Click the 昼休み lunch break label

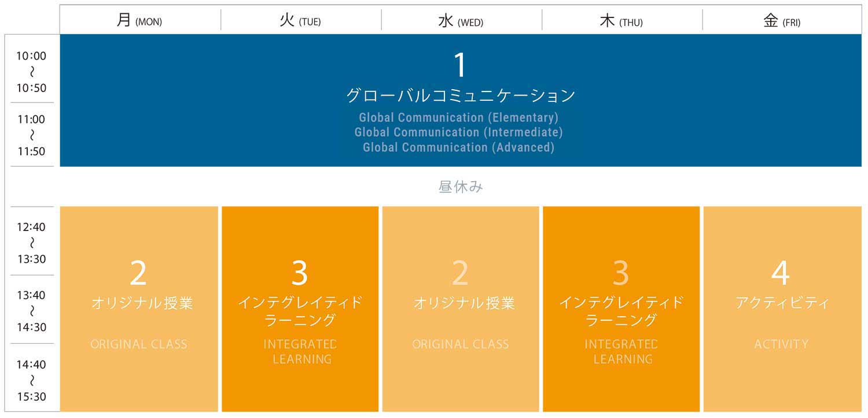[x=461, y=187]
